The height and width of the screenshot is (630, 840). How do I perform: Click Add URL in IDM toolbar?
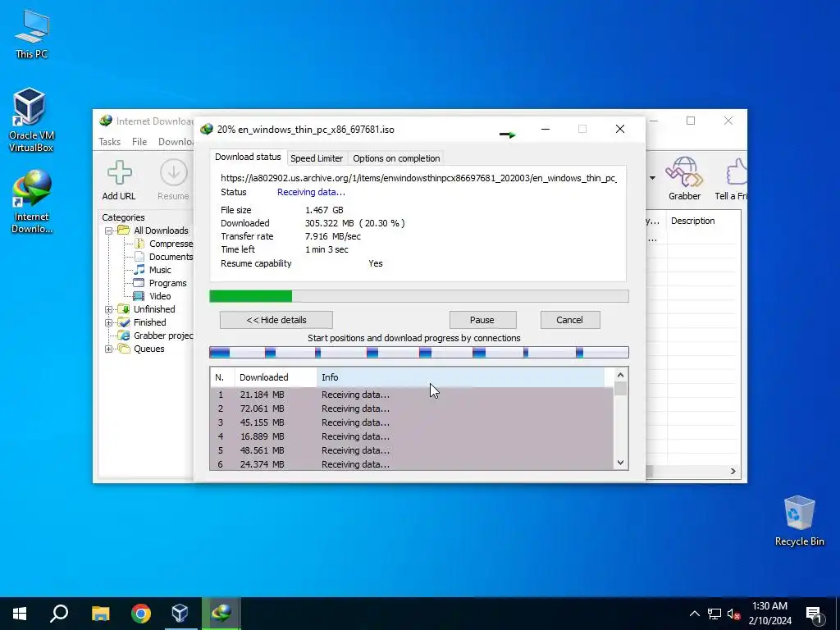[x=119, y=180]
